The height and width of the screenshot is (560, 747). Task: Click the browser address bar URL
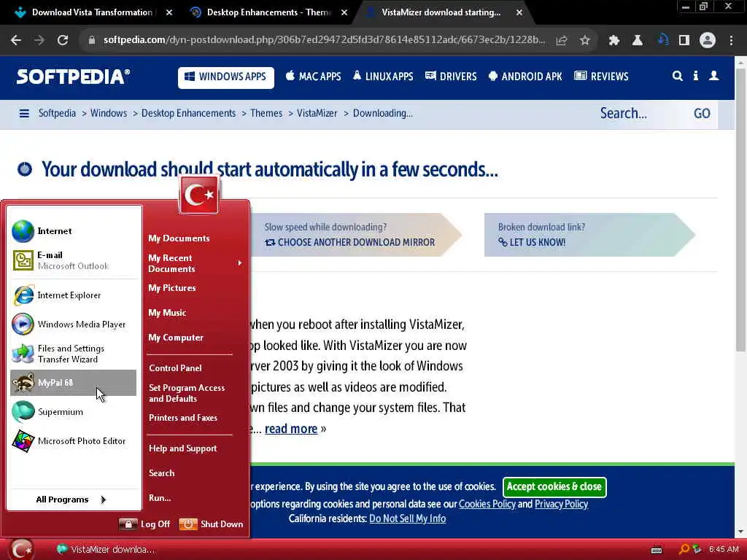(x=324, y=40)
